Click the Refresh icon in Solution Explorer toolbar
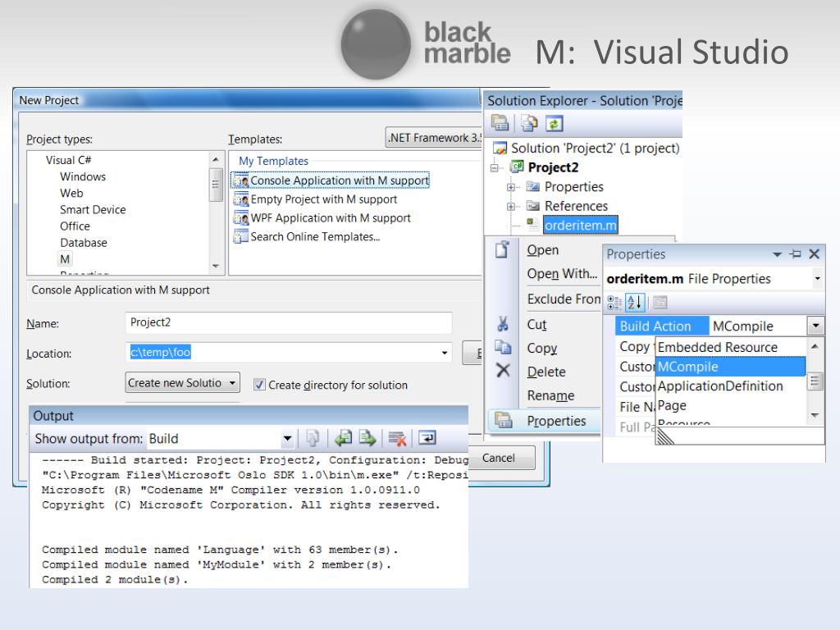 [554, 124]
